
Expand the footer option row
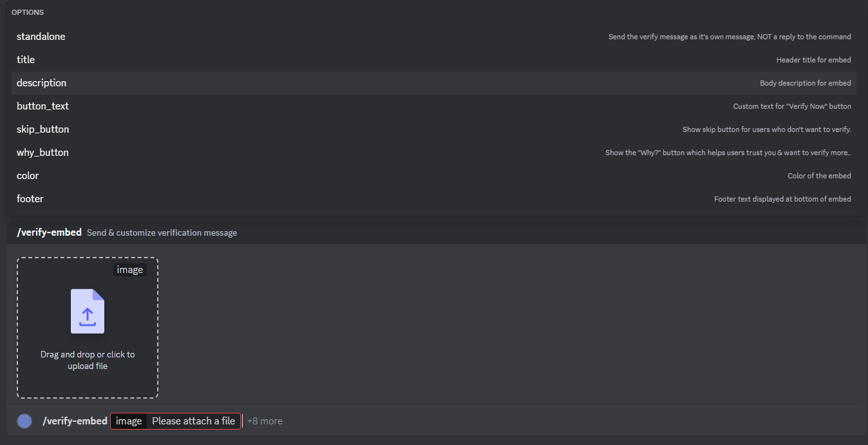click(30, 198)
